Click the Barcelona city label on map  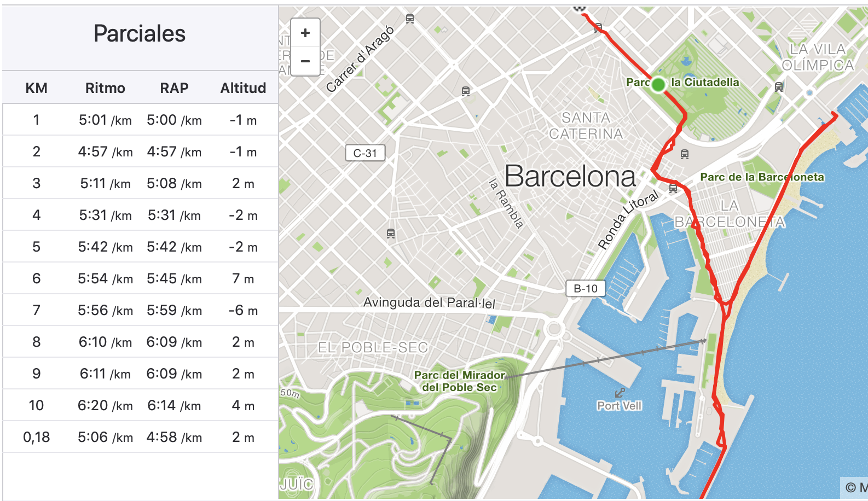[x=570, y=176]
